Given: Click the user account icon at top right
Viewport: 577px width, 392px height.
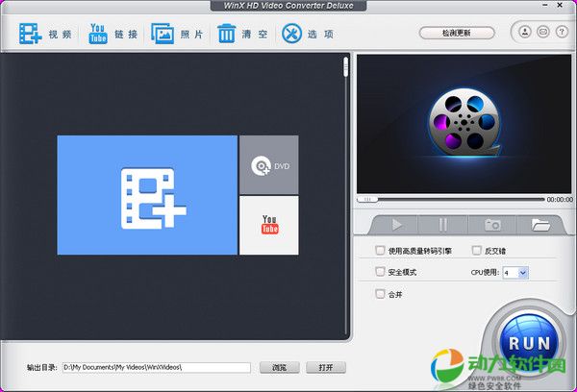Looking at the screenshot, I should click(x=525, y=32).
